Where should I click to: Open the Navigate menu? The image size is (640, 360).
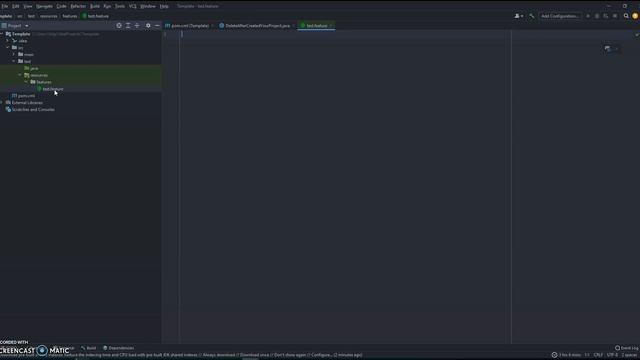point(44,6)
